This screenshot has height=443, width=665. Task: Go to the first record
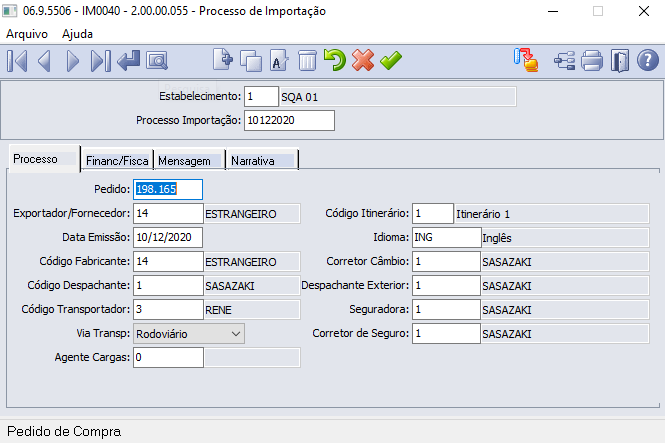(17, 61)
